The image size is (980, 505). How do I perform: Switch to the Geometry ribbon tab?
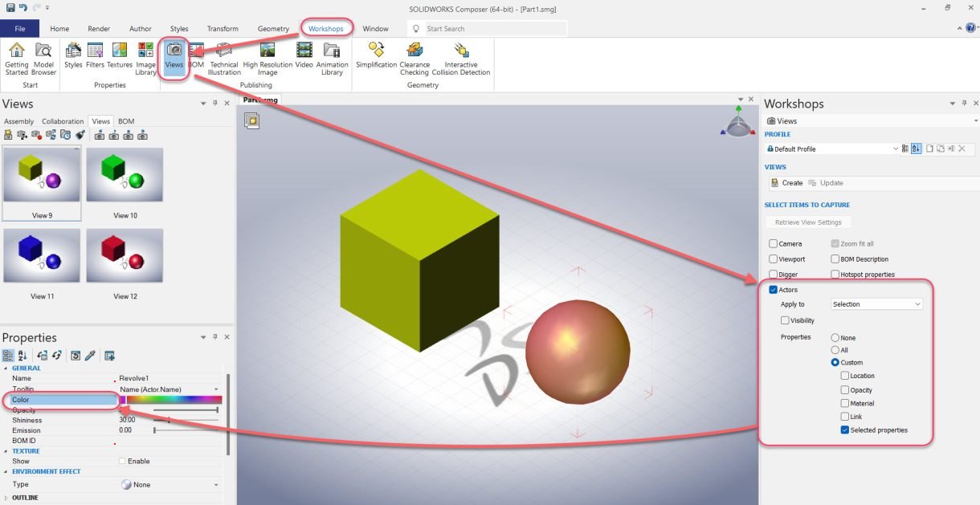tap(273, 28)
